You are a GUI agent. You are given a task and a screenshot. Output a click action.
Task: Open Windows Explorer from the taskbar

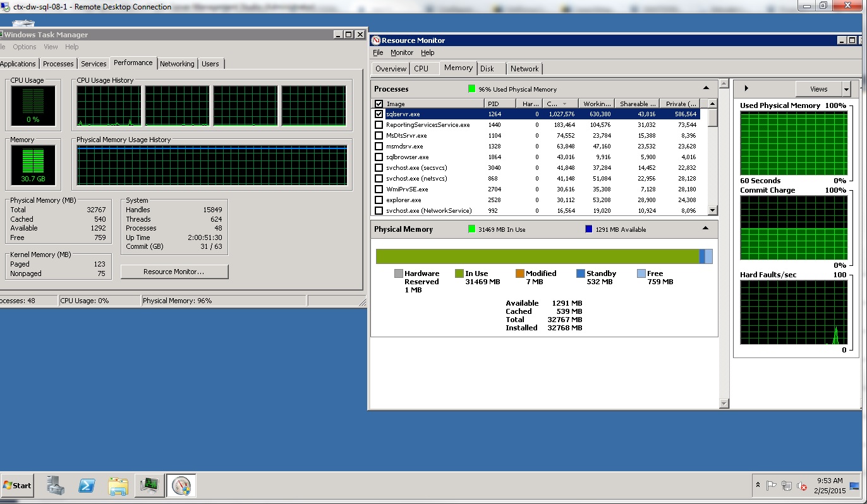[118, 486]
